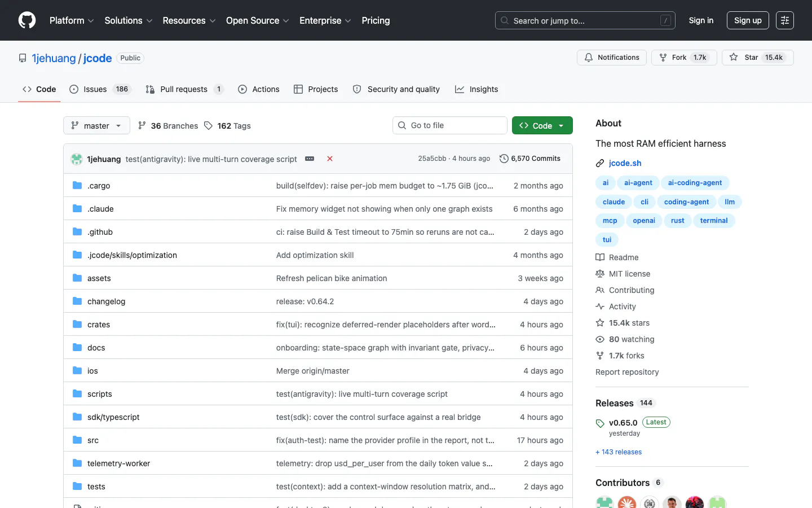Open commit hash 25a5cbb
812x508 pixels.
coord(432,159)
